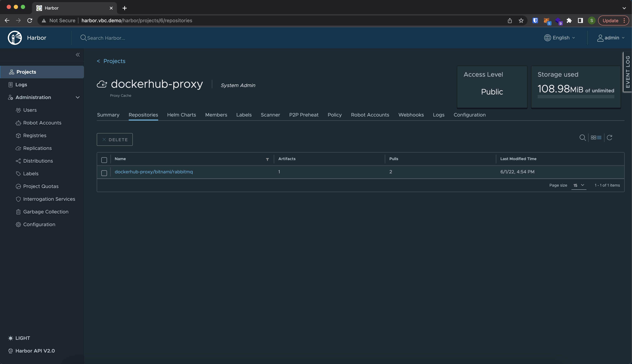The height and width of the screenshot is (364, 632).
Task: Open the Helm Charts tab
Action: pos(181,115)
